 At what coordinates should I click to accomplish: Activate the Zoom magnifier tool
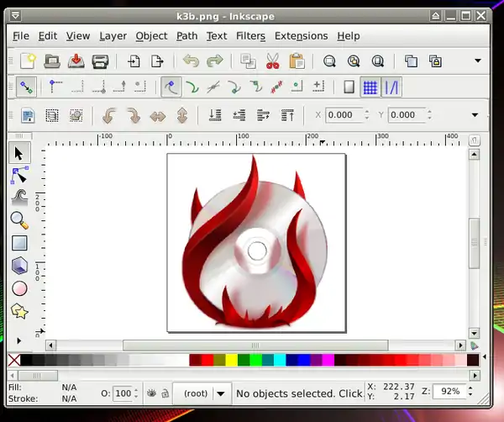19,220
